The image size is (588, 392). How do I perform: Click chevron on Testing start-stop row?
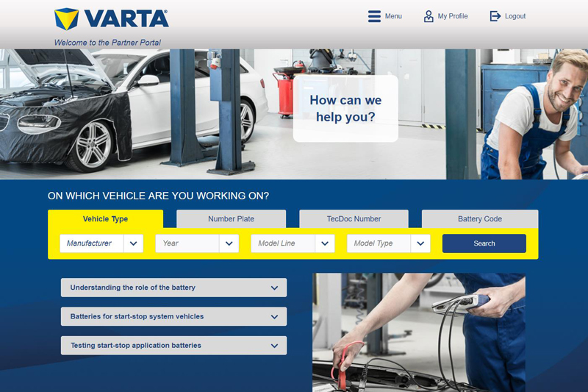tap(274, 346)
